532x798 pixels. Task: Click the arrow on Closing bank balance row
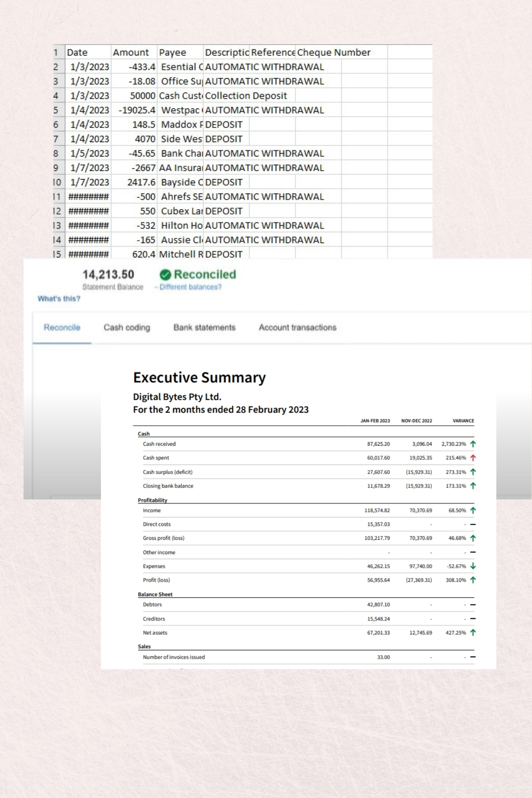point(473,486)
